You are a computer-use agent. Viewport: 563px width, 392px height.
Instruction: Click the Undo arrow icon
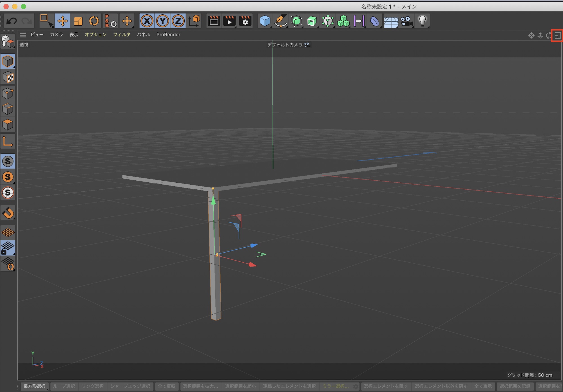(12, 21)
